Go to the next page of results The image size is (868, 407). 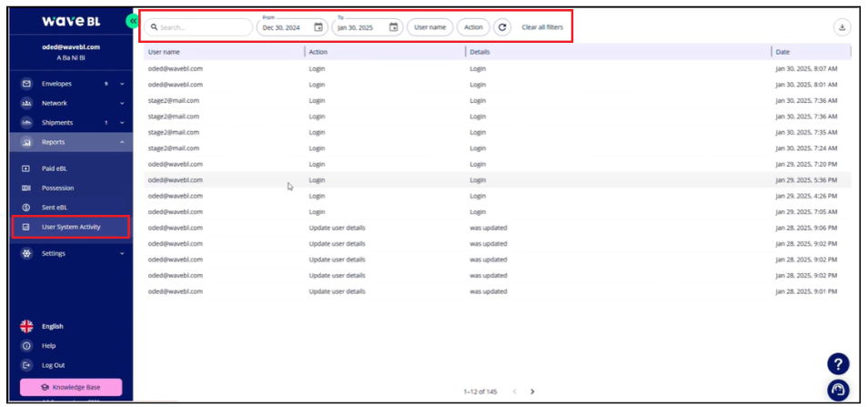click(x=532, y=392)
